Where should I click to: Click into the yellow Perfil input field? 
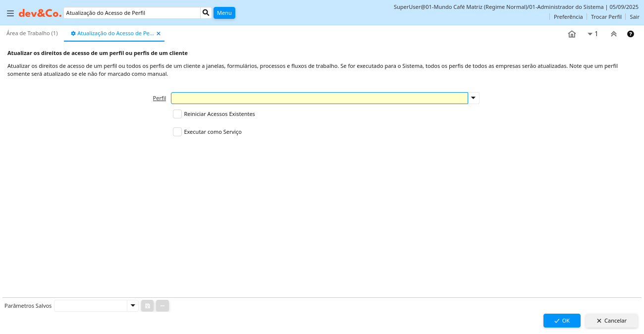click(319, 98)
